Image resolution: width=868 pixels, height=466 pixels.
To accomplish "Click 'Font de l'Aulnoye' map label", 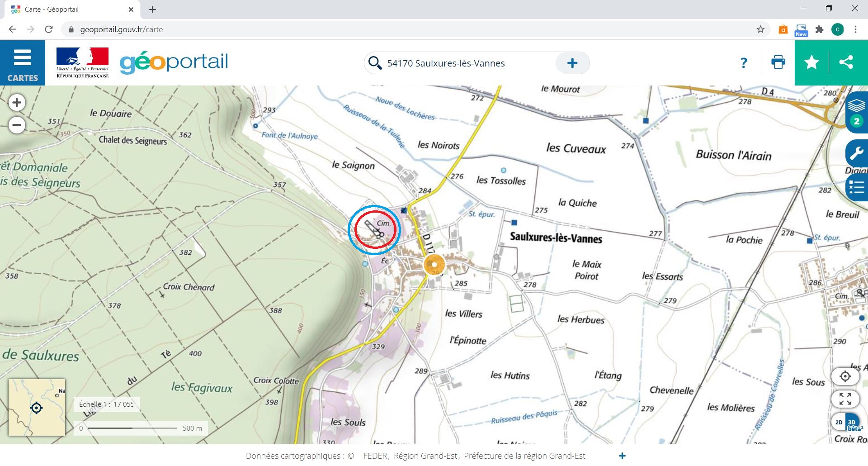I will pyautogui.click(x=289, y=135).
